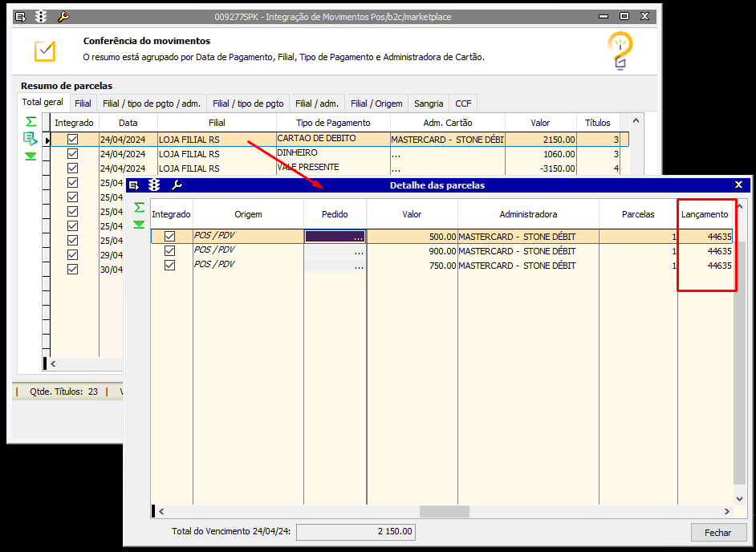The width and height of the screenshot is (756, 552).
Task: Open Pedido ellipsis in the 900.00 row
Action: pos(358,251)
